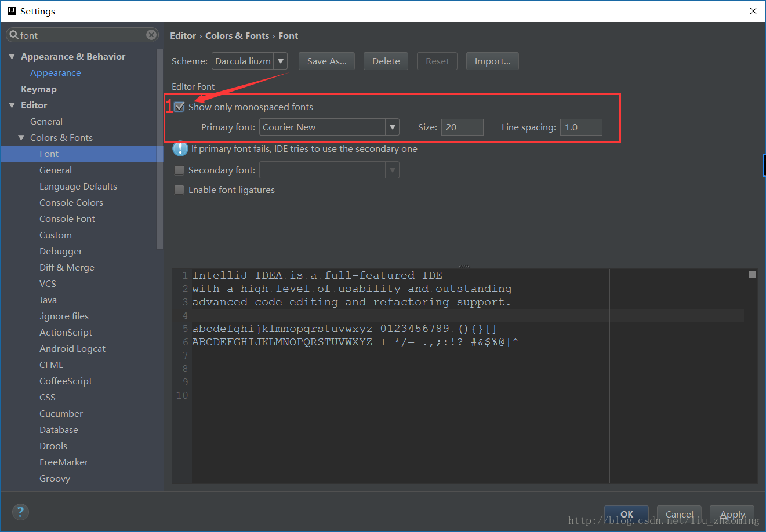Select Android Logcat in the tree
766x532 pixels.
click(72, 348)
